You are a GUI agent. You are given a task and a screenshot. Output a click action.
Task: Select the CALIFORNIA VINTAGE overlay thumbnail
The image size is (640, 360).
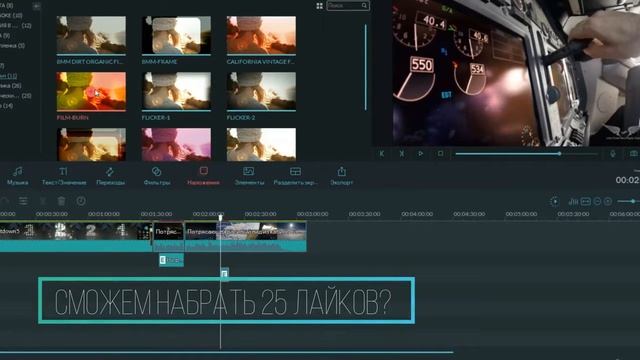(x=261, y=35)
